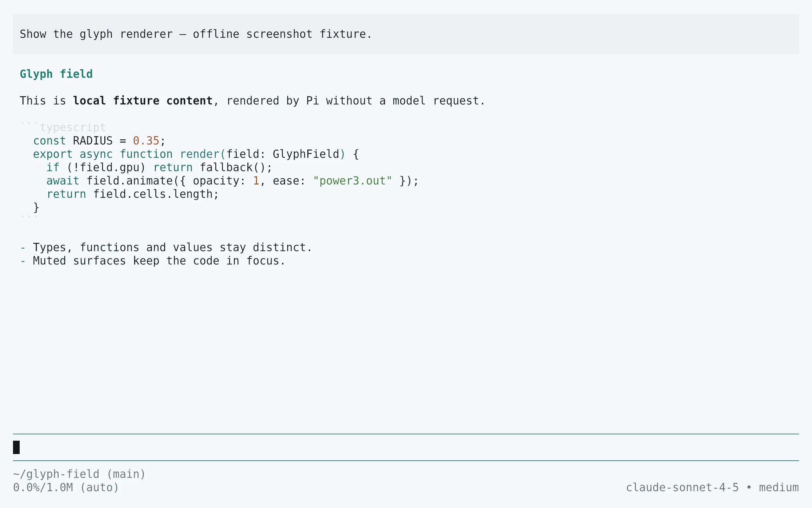The width and height of the screenshot is (812, 508).
Task: Click the '~/glyph-field (main)' path in footer
Action: point(79,474)
